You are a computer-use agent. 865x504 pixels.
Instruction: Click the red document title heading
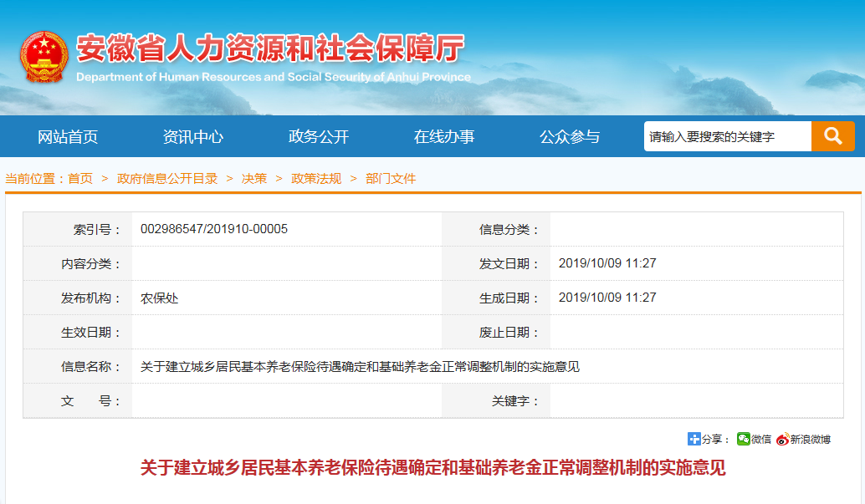pyautogui.click(x=432, y=468)
